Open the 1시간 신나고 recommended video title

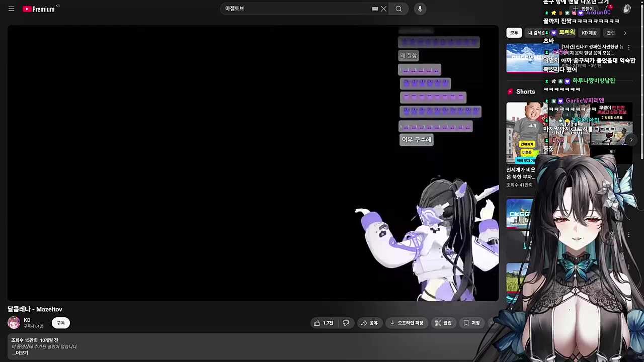pyautogui.click(x=592, y=50)
